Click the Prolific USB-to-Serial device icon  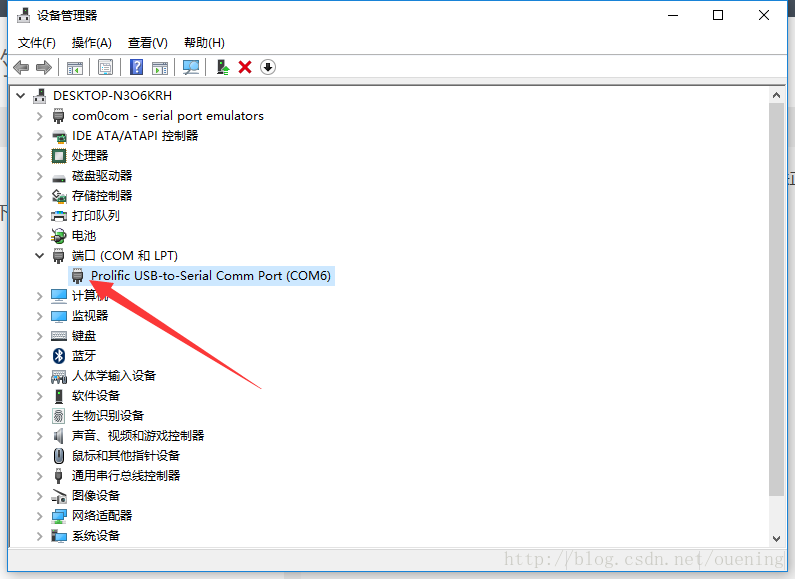pos(78,276)
